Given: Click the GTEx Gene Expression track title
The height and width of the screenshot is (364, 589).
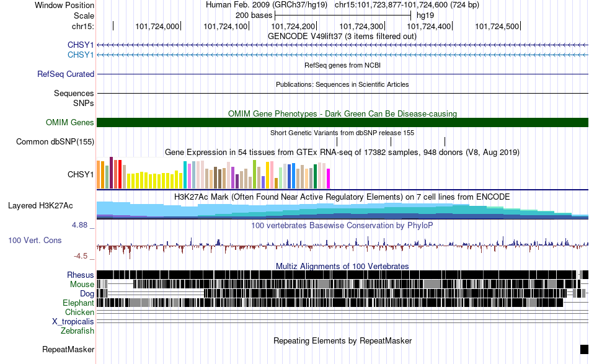Looking at the screenshot, I should coord(342,152).
